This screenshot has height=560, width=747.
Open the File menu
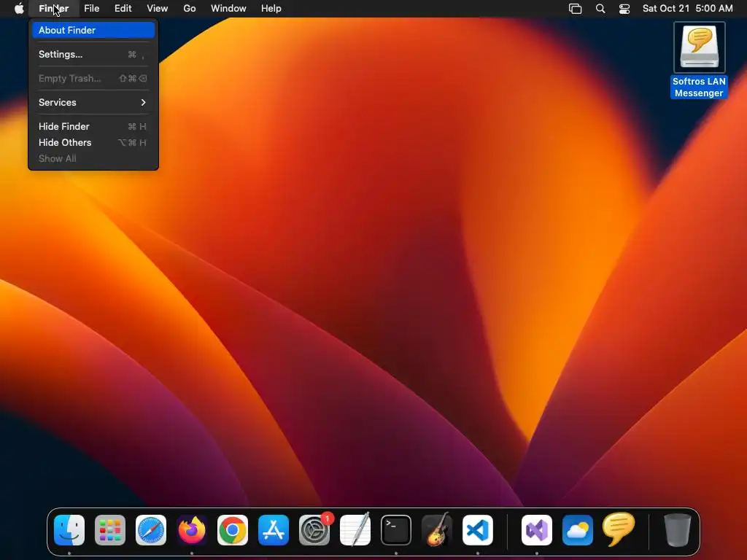[91, 9]
